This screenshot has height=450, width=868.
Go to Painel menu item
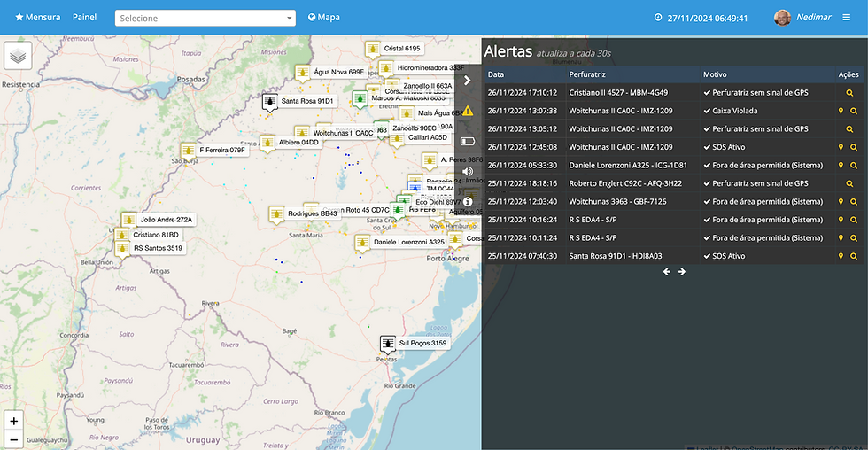[x=85, y=17]
